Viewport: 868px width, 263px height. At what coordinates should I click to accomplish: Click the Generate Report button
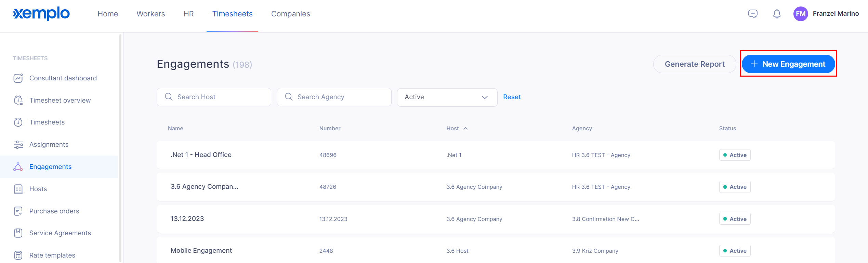(x=695, y=64)
